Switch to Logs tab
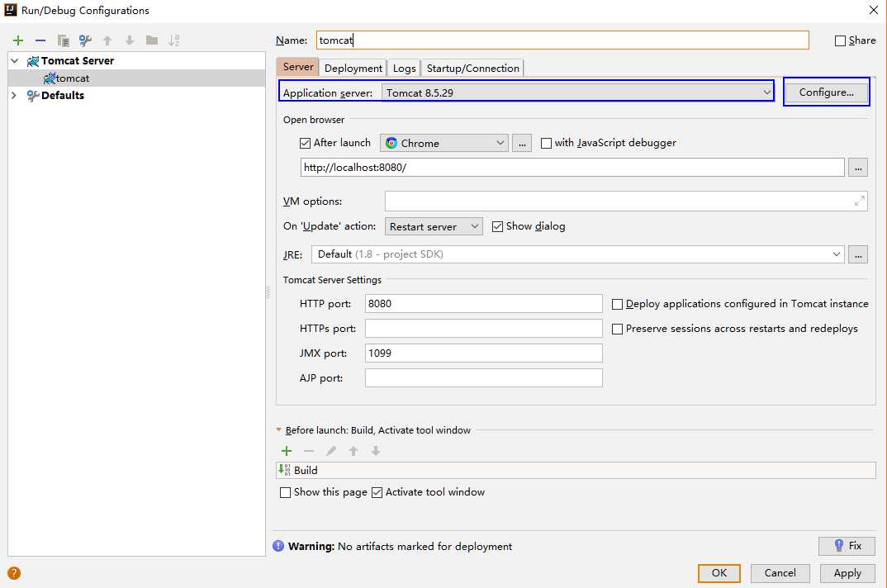The image size is (887, 588). click(x=404, y=68)
